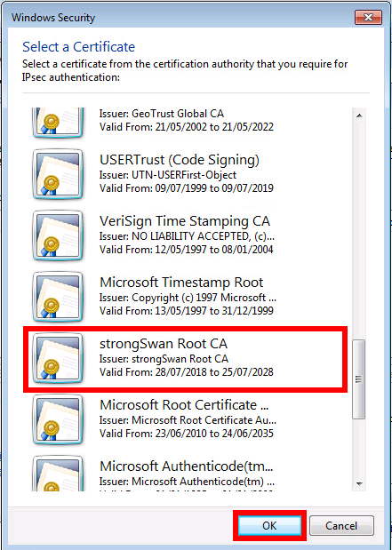This screenshot has height=550, width=392.
Task: Click the strongSwan Root CA certificate icon
Action: [58, 358]
